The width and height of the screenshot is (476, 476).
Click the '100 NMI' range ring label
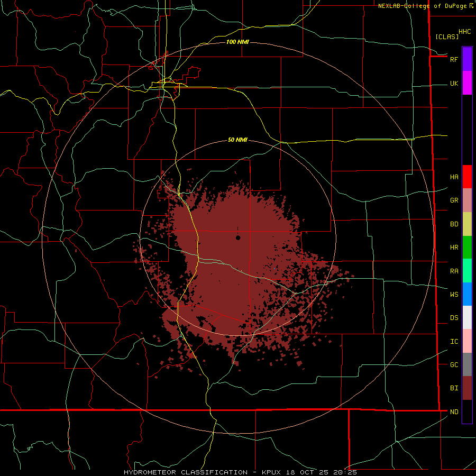click(x=237, y=42)
